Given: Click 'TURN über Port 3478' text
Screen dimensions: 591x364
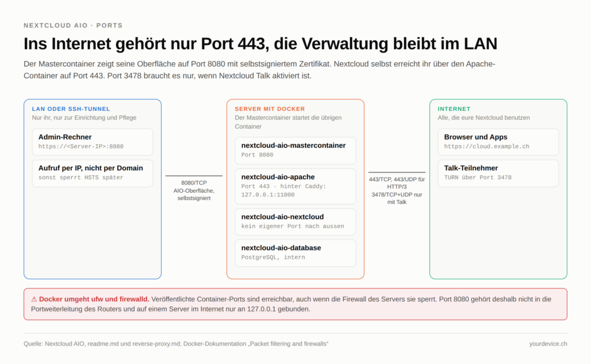Looking at the screenshot, I should [x=477, y=178].
